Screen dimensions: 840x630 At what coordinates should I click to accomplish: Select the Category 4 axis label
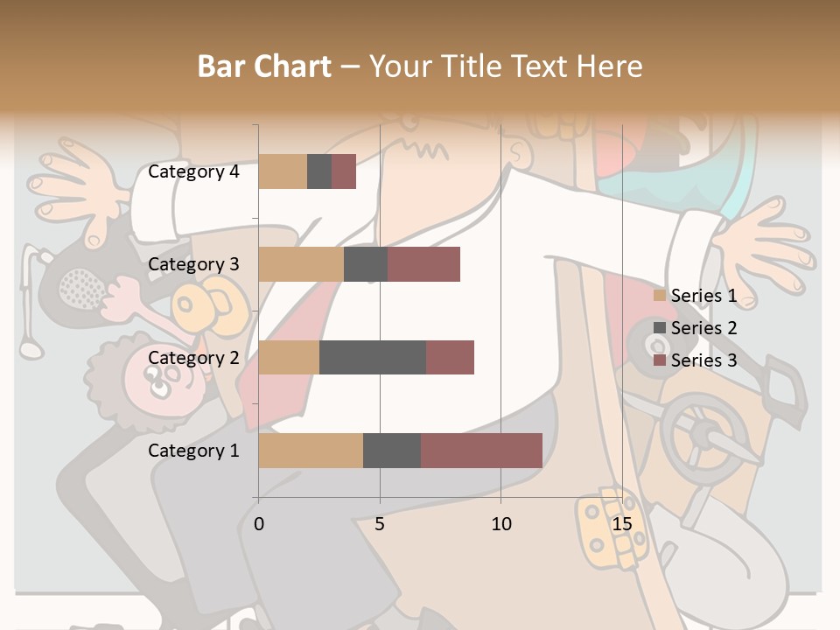coord(193,171)
